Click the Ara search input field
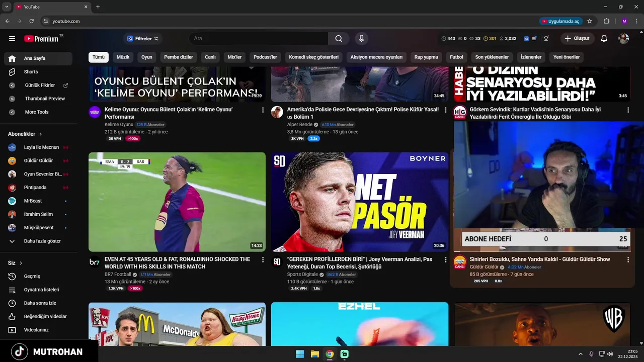Screen dimensions: 644x362 click(x=259, y=39)
